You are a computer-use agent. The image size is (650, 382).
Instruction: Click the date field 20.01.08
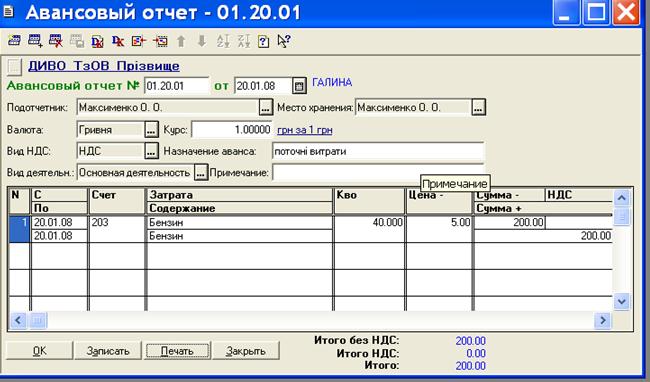pos(263,86)
